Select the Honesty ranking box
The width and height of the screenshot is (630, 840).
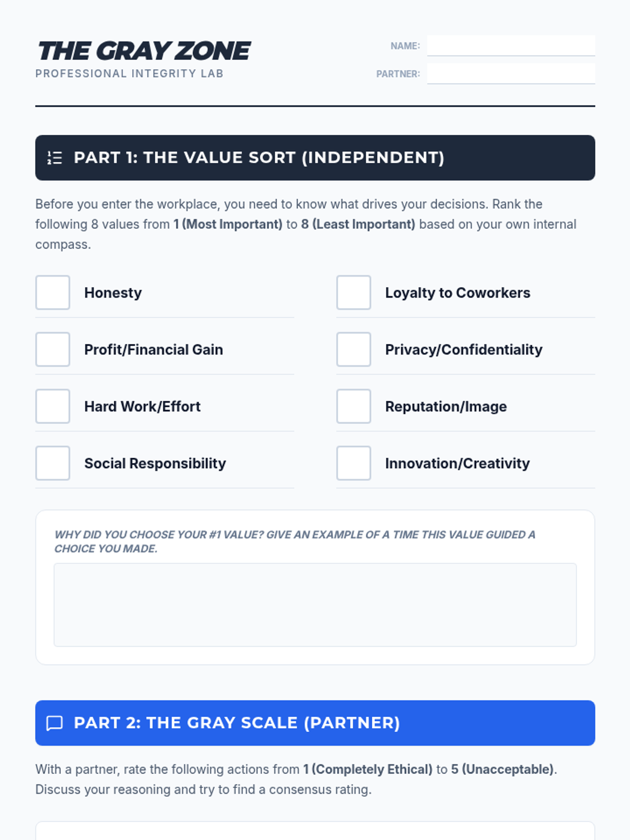pyautogui.click(x=52, y=292)
